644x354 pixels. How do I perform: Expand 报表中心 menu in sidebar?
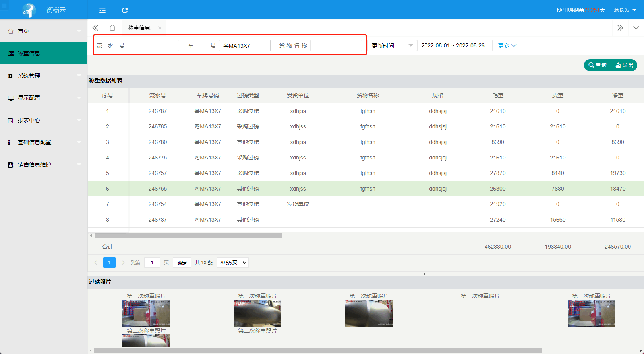coord(44,120)
